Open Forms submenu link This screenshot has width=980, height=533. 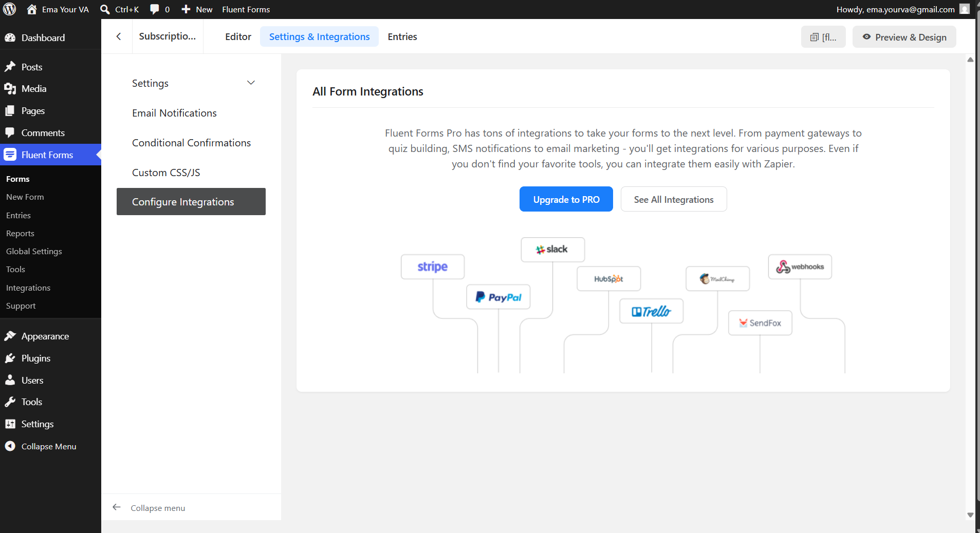[x=18, y=179]
